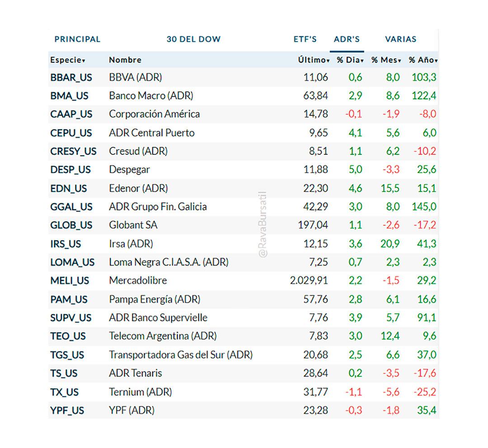
Task: Open the 30 DEL DOW tab
Action: point(193,39)
